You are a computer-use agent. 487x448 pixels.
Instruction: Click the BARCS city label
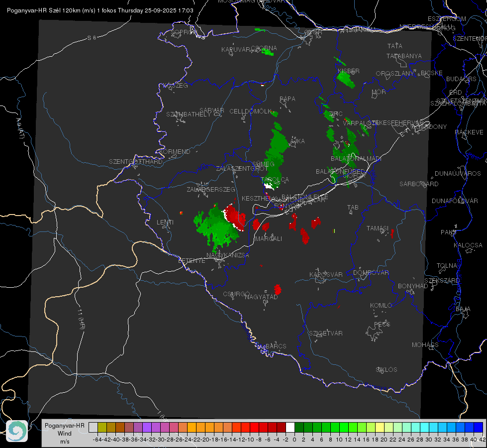point(276,346)
